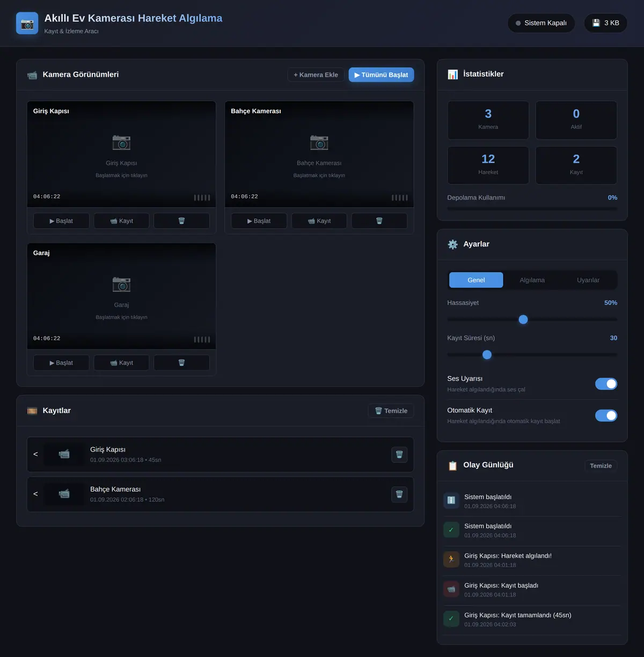644x657 pixels.
Task: Toggle the Otomatik Kayıt switch
Action: pyautogui.click(x=606, y=415)
